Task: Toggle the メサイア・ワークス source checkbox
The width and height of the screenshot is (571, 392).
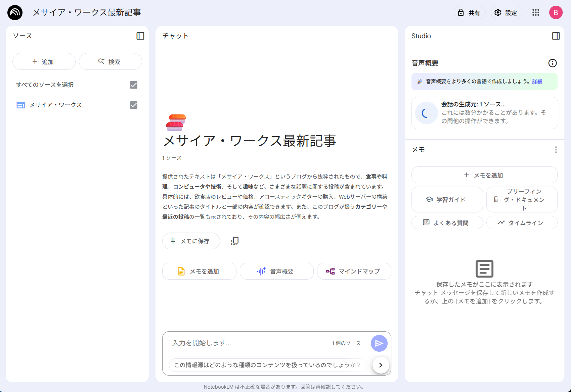Action: [134, 105]
